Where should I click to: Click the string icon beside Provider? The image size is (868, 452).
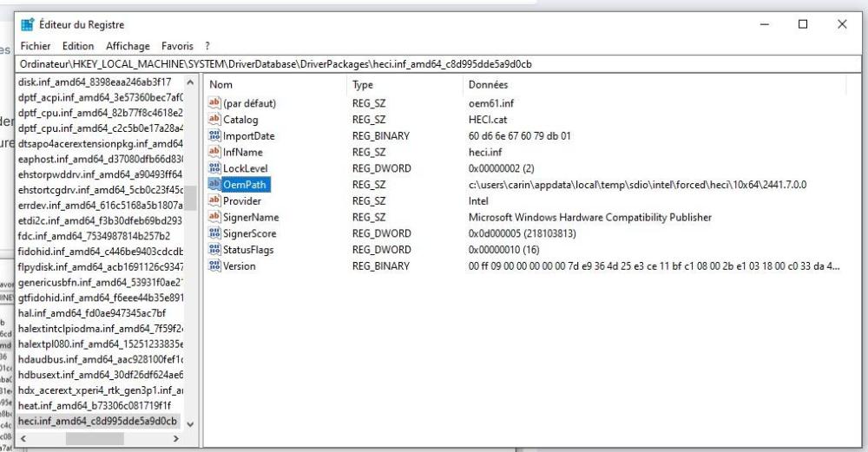(214, 200)
